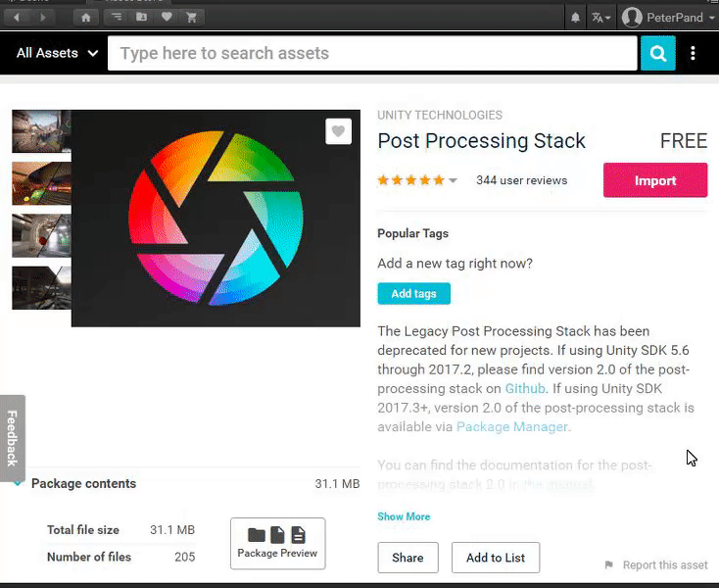Screen dimensions: 719x588
Task: Open the wishlist heart icon in toolbar
Action: click(167, 18)
